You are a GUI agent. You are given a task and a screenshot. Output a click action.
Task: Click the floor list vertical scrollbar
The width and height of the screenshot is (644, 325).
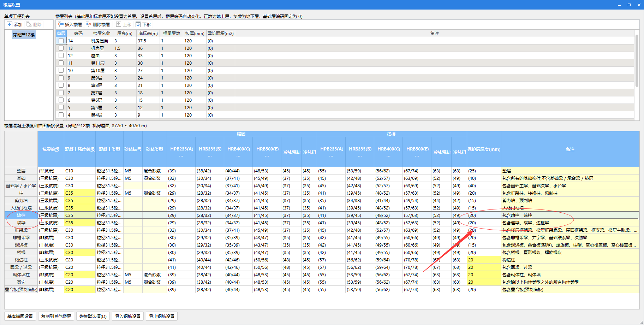point(637,60)
